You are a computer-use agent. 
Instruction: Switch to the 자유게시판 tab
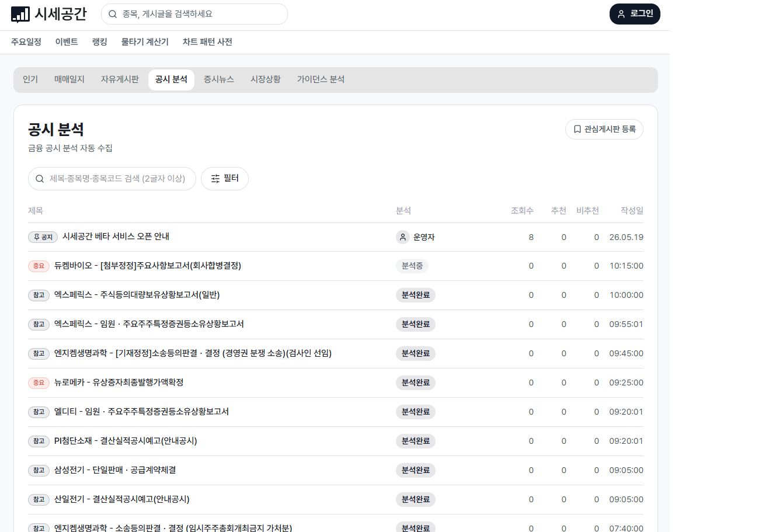coord(120,79)
